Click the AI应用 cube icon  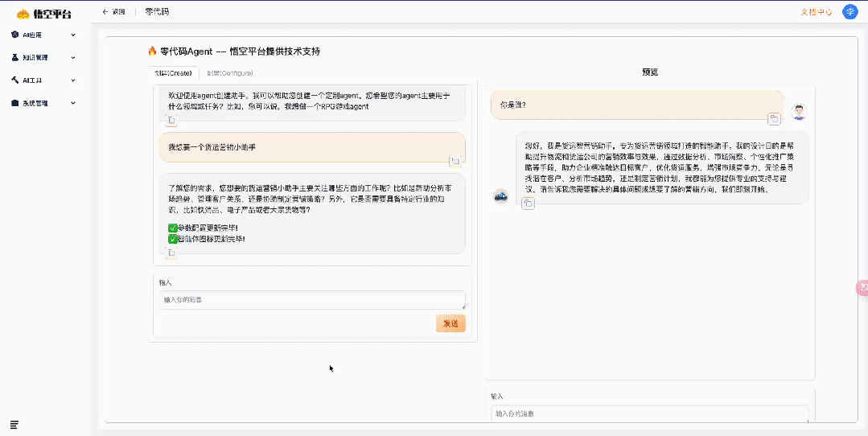point(15,35)
